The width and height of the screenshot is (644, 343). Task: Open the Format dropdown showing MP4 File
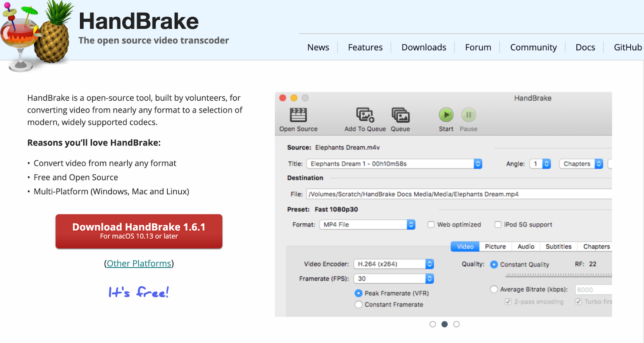[x=367, y=225]
